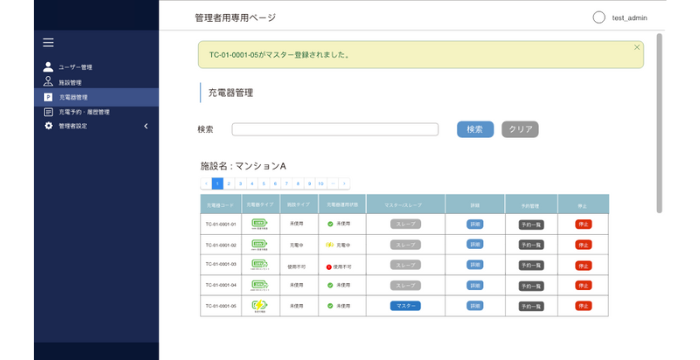Go to previous page pagination arrow

point(206,184)
